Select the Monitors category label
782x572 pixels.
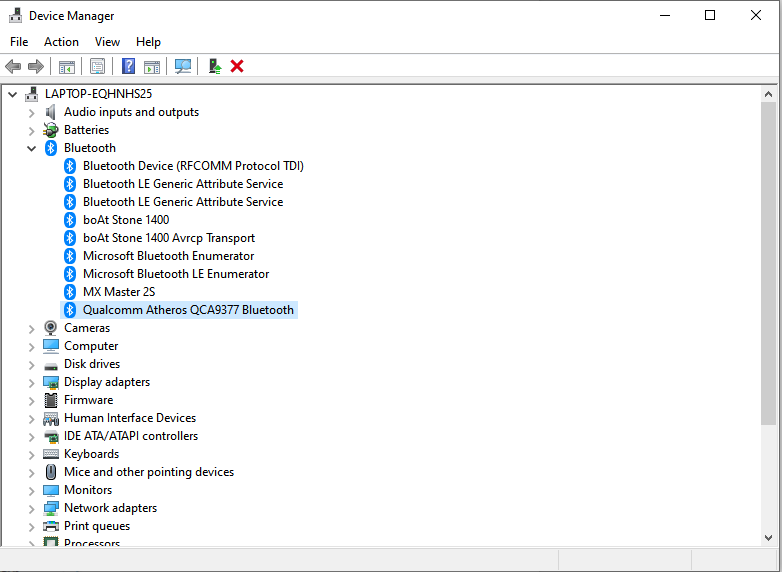(88, 490)
